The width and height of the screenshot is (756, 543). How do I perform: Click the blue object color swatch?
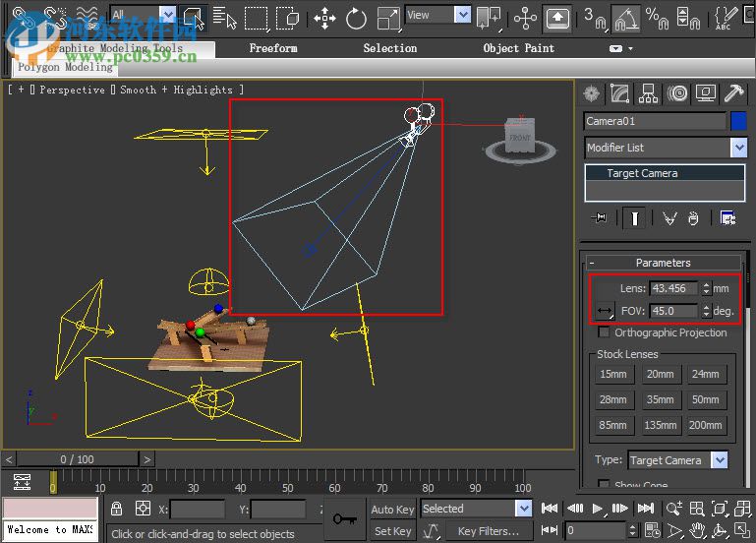pyautogui.click(x=738, y=121)
